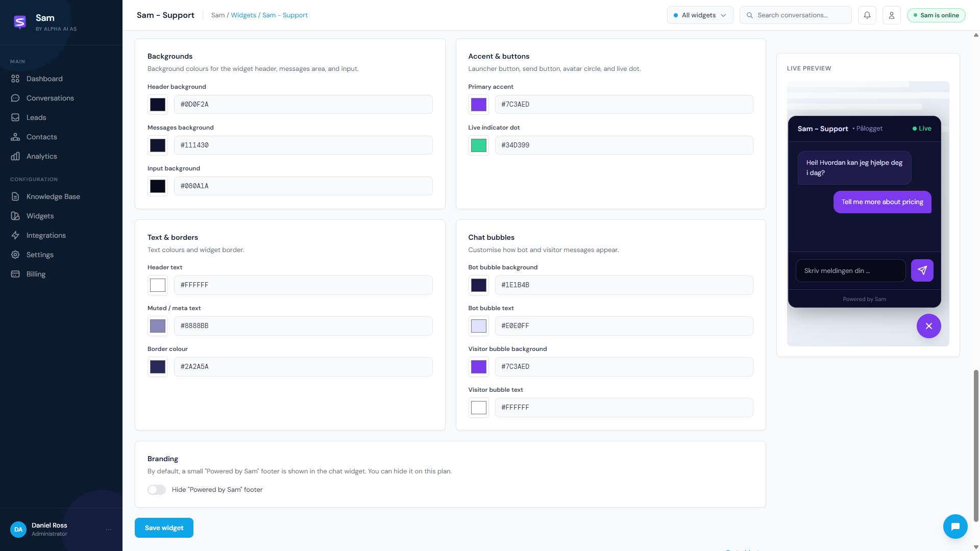This screenshot has width=980, height=551.
Task: Follow the Widgets breadcrumb link
Action: (x=243, y=15)
